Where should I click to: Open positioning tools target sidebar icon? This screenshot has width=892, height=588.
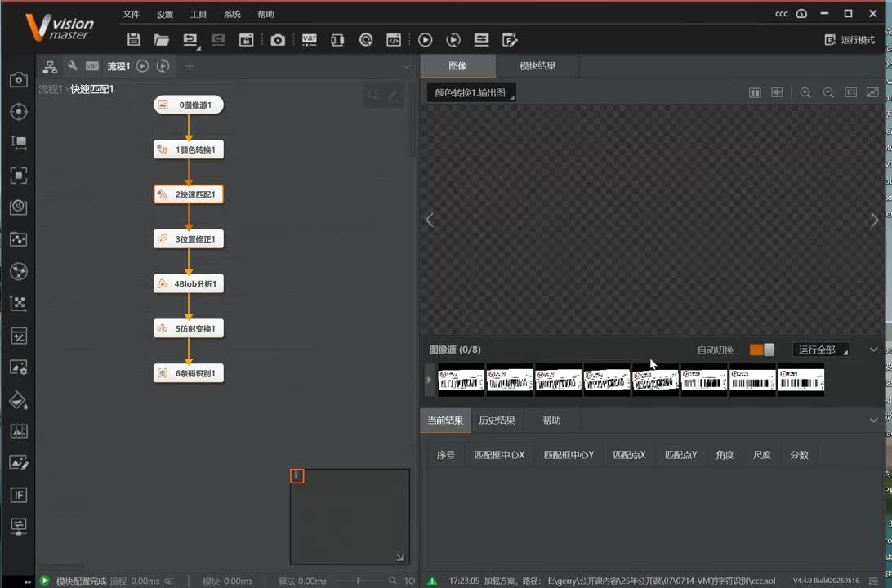(19, 111)
